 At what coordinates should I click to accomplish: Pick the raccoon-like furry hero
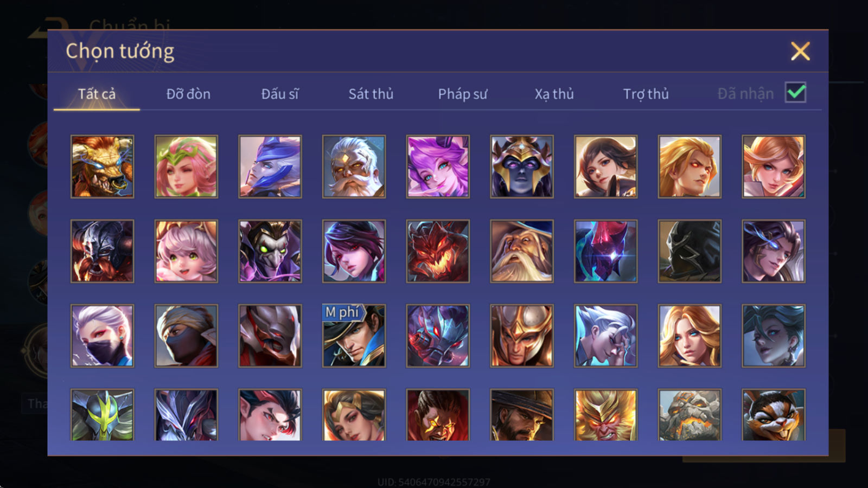774,415
